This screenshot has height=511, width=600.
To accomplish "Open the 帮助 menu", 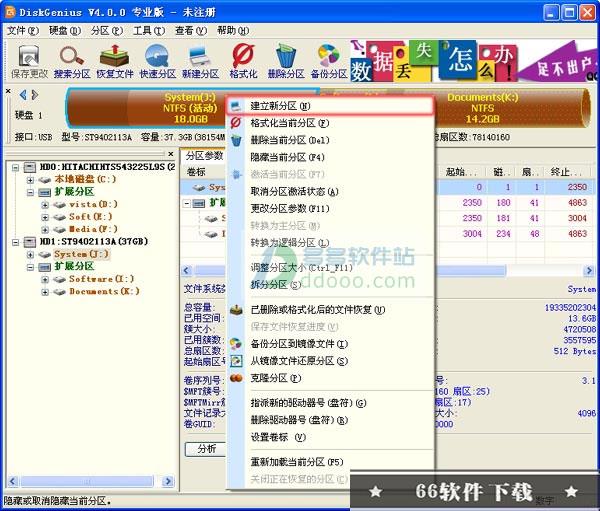I will [x=233, y=31].
